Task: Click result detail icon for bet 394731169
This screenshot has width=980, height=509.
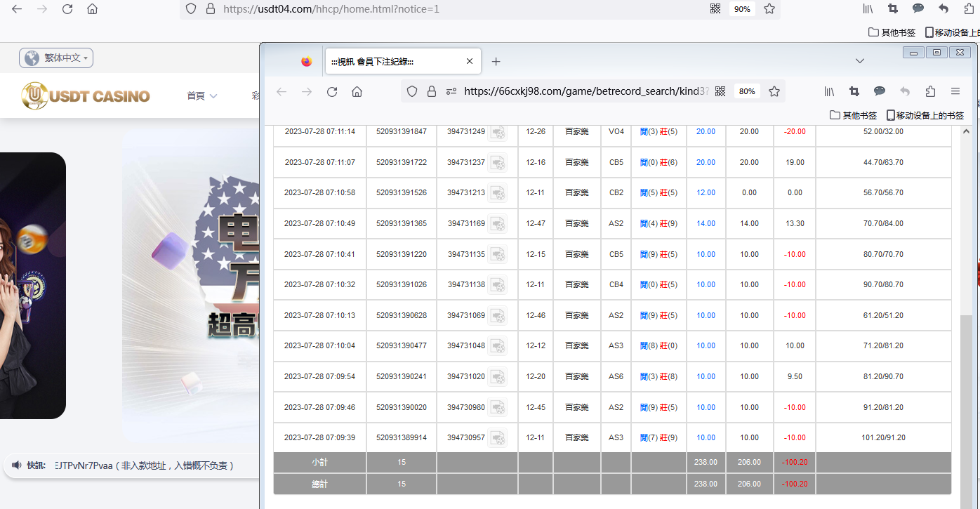Action: (498, 224)
